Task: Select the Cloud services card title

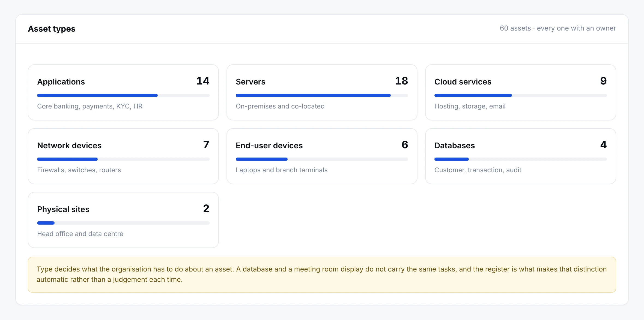Action: 463,82
